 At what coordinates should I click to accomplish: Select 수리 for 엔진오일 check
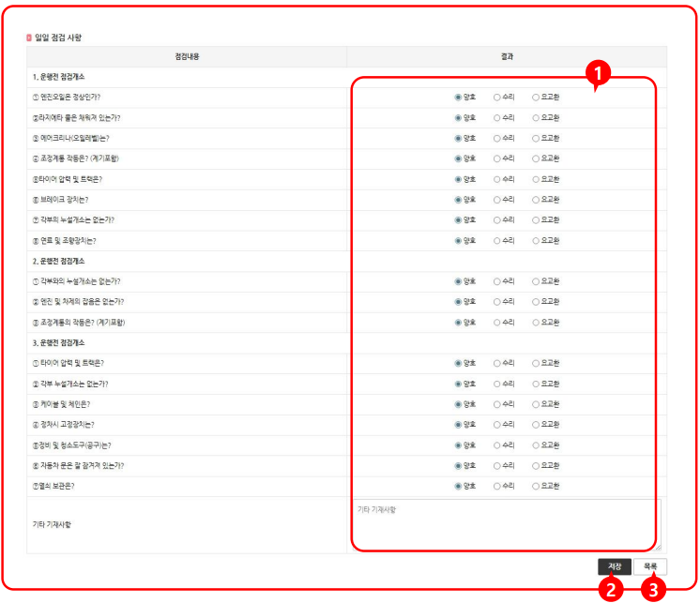pos(497,97)
